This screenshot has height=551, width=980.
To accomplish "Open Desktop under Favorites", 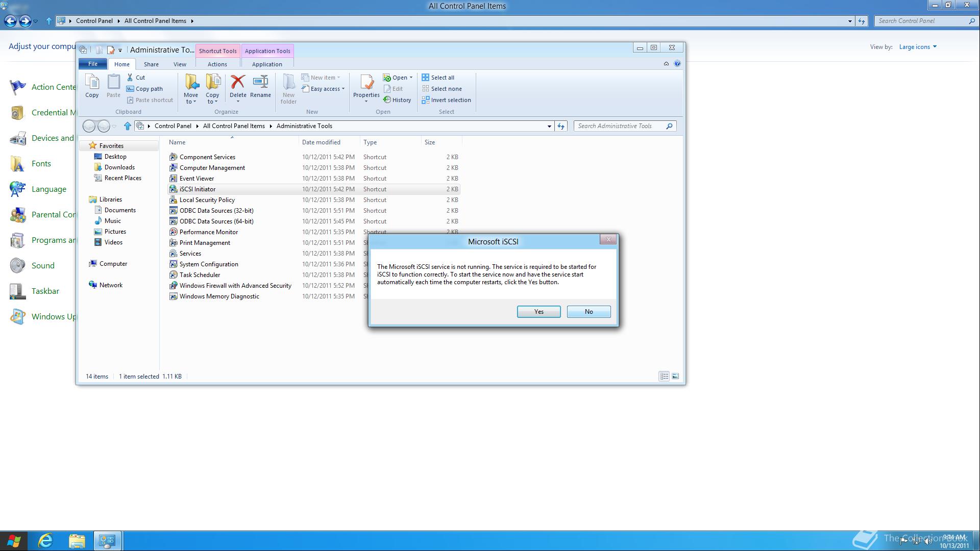I will click(115, 157).
